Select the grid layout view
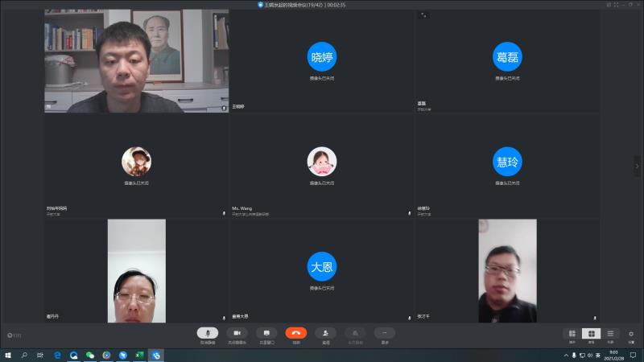Image resolution: width=644 pixels, height=362 pixels. point(591,333)
